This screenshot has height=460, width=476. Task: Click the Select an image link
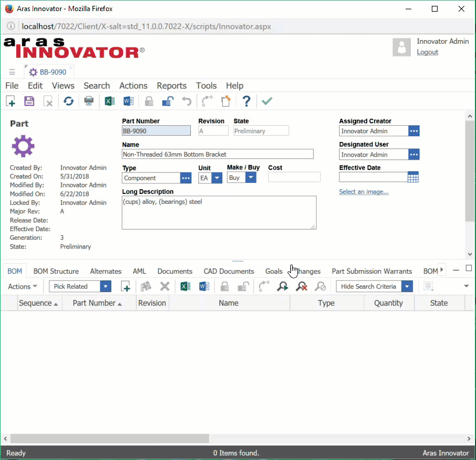[364, 192]
